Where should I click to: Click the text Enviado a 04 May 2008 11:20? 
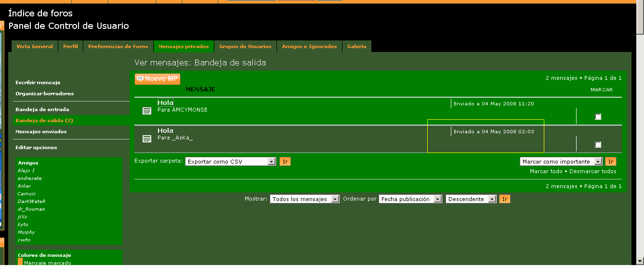click(494, 104)
